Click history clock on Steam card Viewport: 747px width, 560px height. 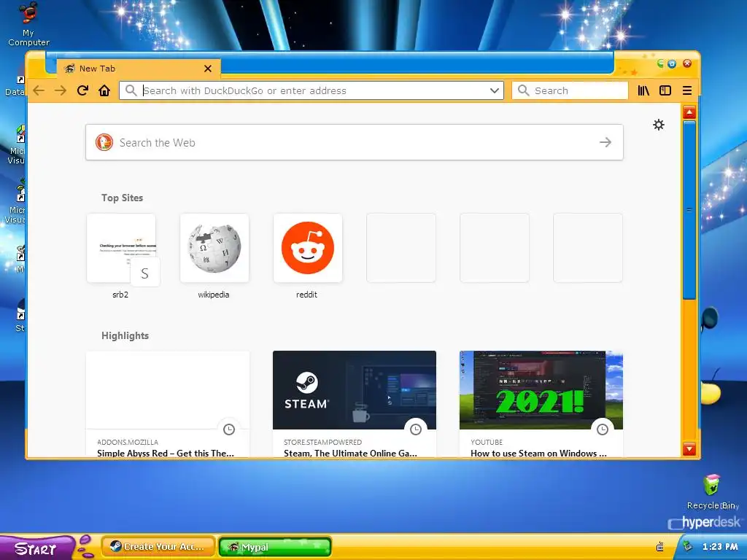click(416, 429)
